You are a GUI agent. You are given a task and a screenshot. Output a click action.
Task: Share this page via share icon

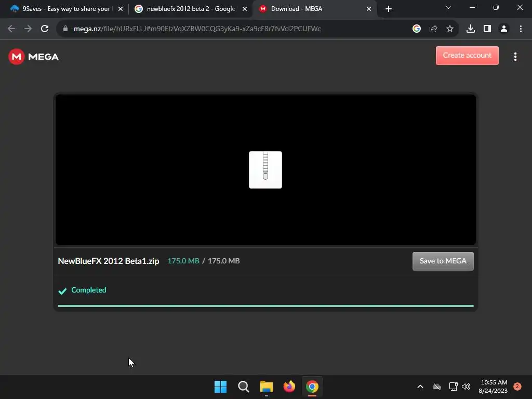pyautogui.click(x=433, y=29)
